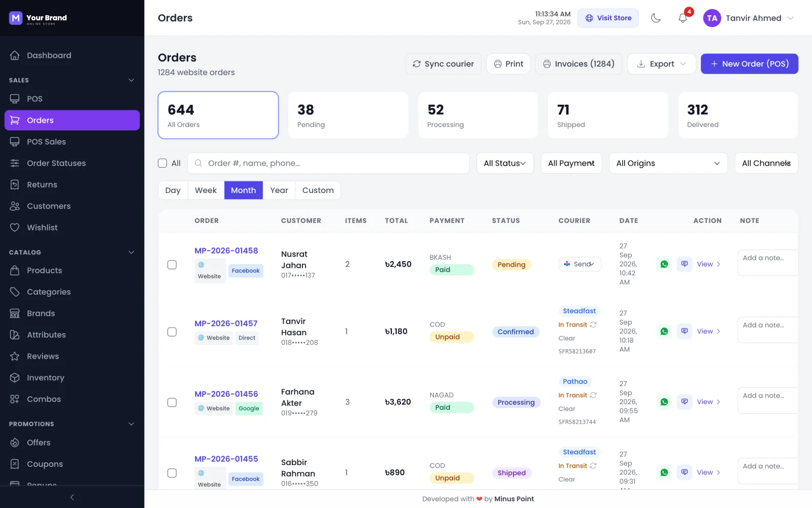Collapse sidebar using bottom arrow icon

pyautogui.click(x=72, y=497)
